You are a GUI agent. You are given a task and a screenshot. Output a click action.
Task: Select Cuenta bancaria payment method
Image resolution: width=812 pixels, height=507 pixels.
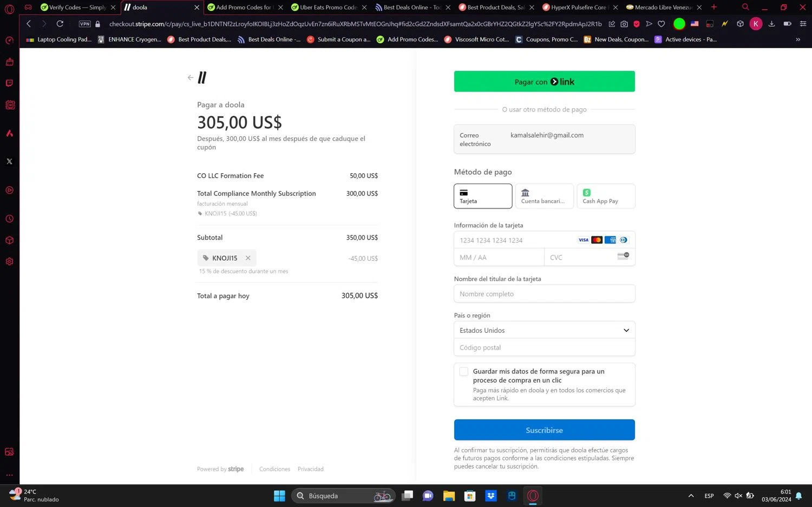(x=544, y=196)
